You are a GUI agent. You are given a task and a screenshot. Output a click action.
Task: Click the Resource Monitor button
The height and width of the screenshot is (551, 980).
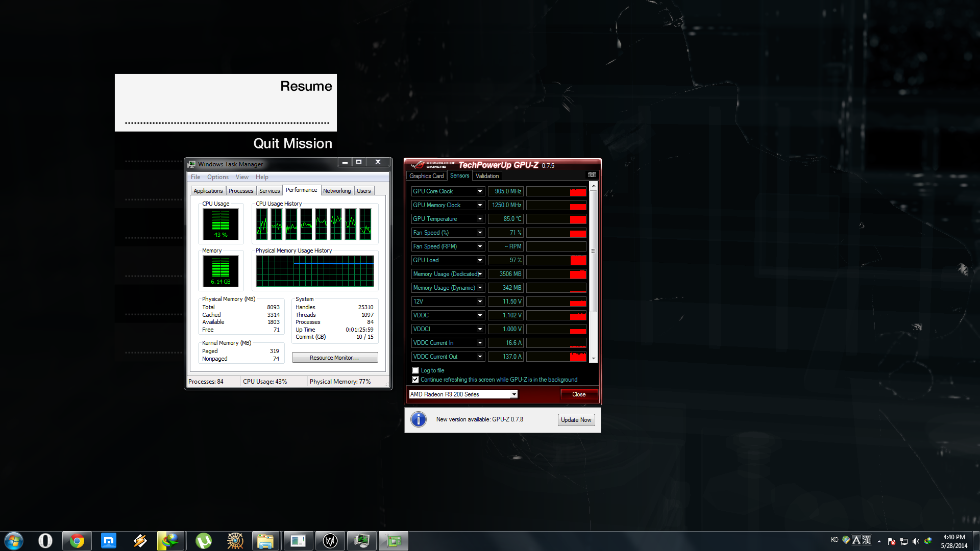(x=334, y=358)
